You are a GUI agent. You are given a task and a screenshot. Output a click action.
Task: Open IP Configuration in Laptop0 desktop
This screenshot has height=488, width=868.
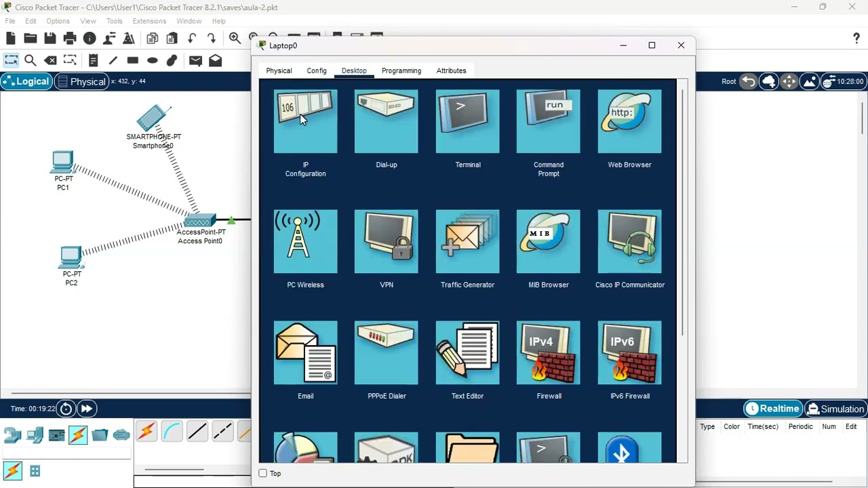coord(305,122)
